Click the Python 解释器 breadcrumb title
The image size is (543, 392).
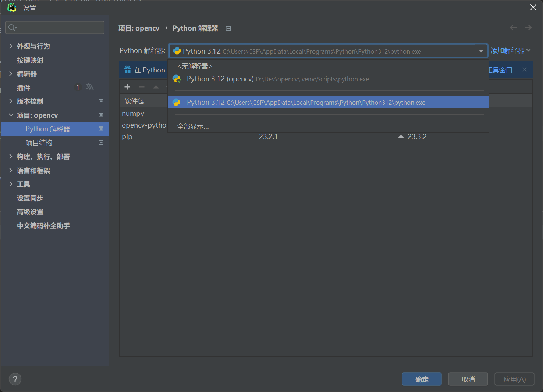195,28
